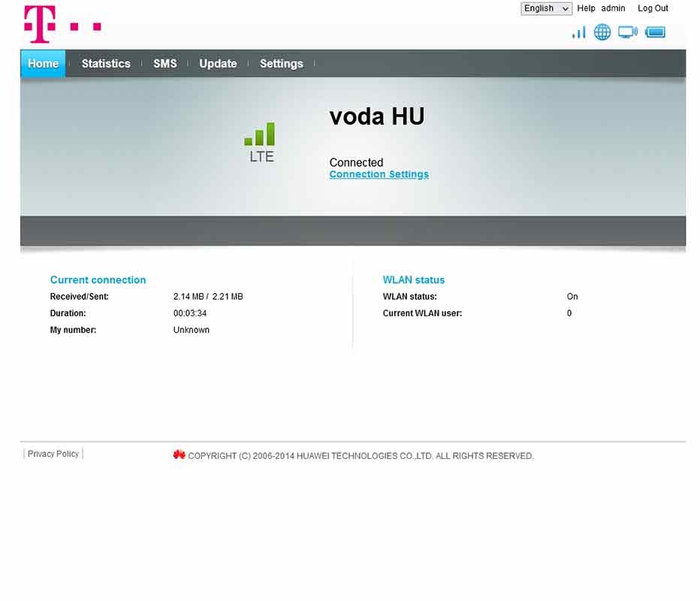This screenshot has width=700, height=601.
Task: Click the admin user link
Action: pos(613,8)
